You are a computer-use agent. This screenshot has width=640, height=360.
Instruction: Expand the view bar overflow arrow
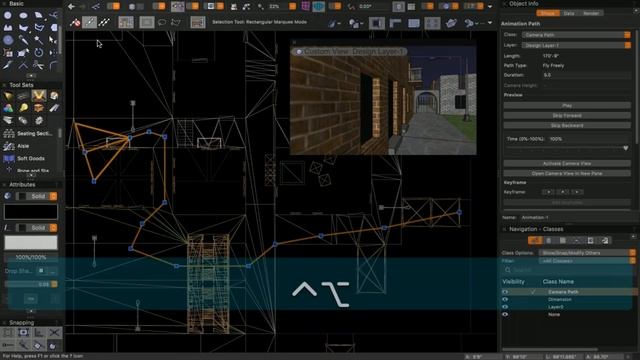click(x=490, y=7)
